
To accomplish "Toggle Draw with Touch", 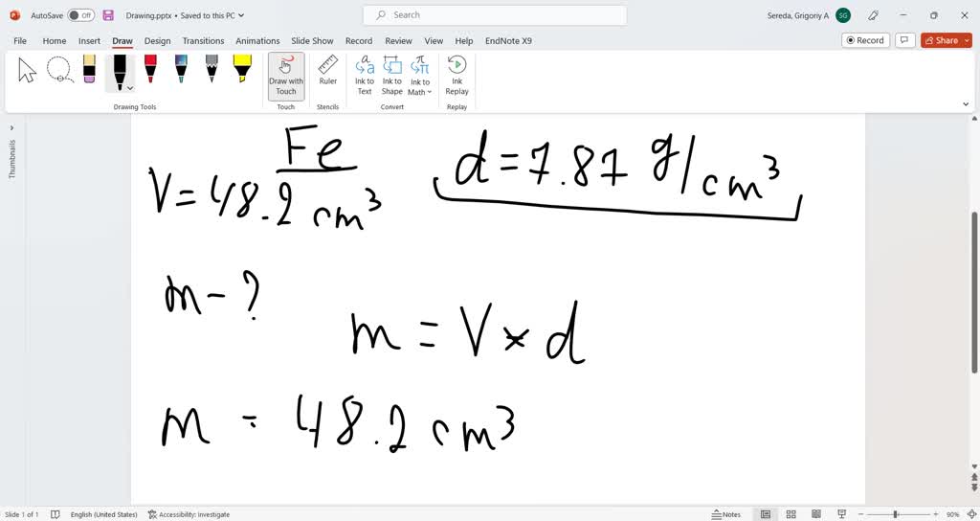I will (286, 76).
